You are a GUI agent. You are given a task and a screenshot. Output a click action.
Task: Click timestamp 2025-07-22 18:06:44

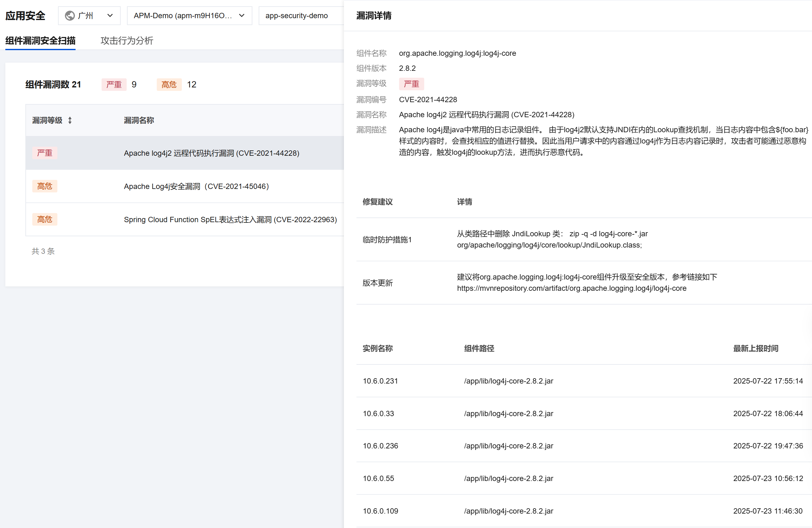click(x=768, y=413)
